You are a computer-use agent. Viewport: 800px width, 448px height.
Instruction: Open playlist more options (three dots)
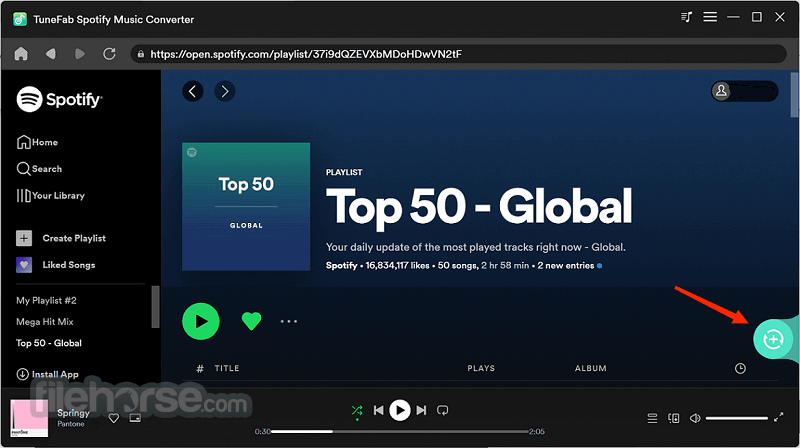(x=289, y=321)
